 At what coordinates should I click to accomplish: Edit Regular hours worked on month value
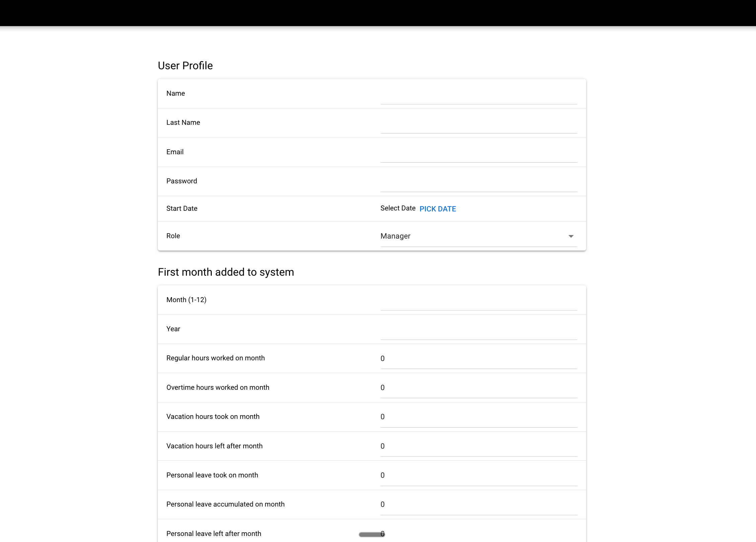click(x=479, y=358)
